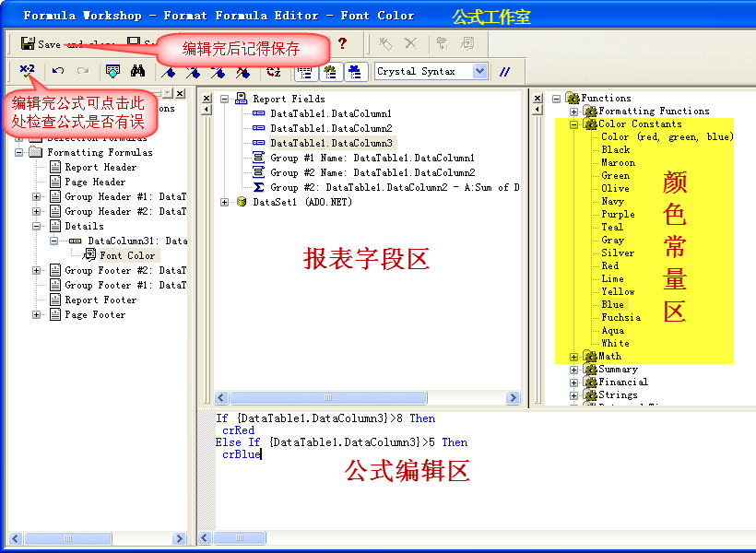The height and width of the screenshot is (553, 756).
Task: Click the sort trees A-Z icon
Action: coord(274,72)
